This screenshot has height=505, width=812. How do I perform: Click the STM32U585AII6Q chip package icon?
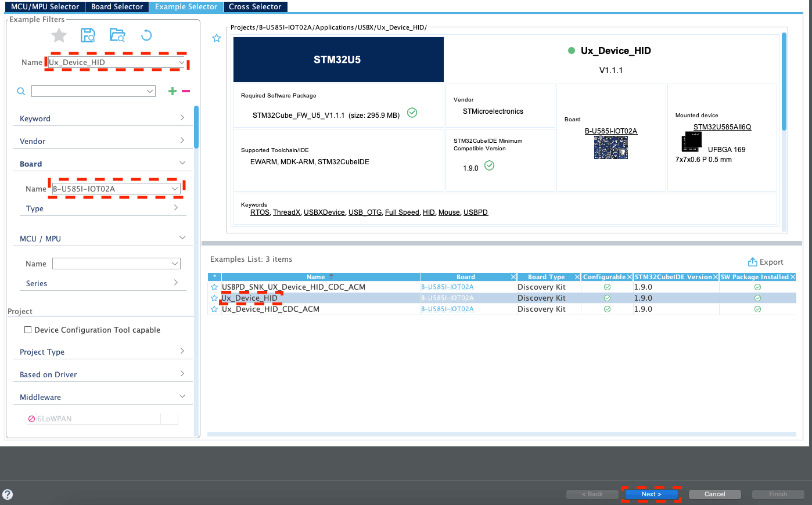coord(692,142)
